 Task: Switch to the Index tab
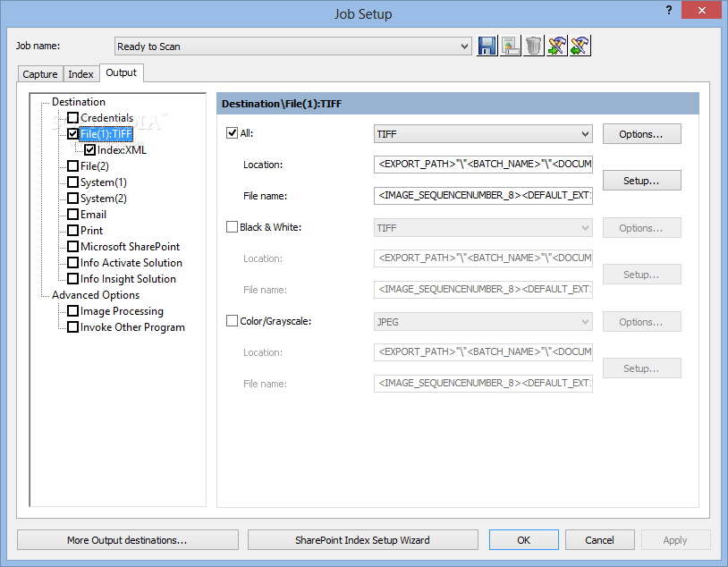click(80, 74)
